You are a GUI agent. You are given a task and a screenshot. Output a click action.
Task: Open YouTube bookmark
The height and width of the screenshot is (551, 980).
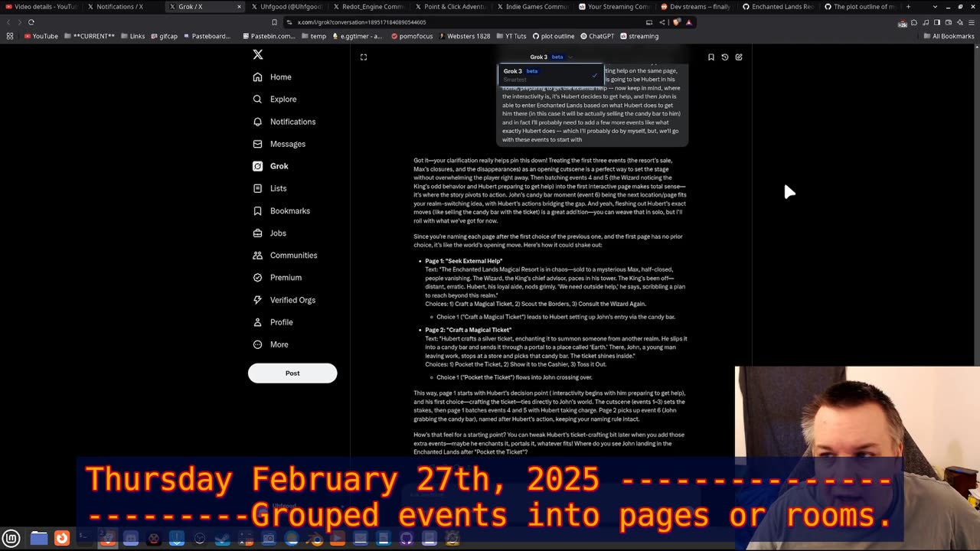coord(41,36)
